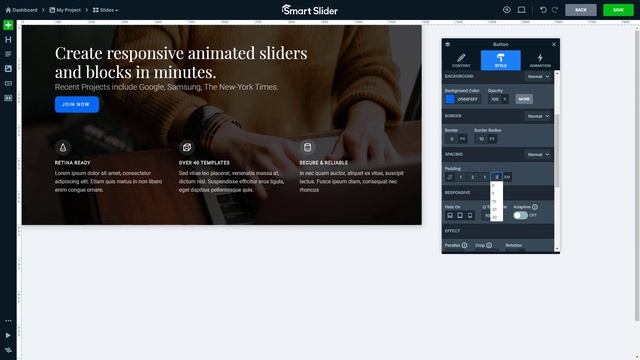Click the first padding value field

click(x=461, y=177)
